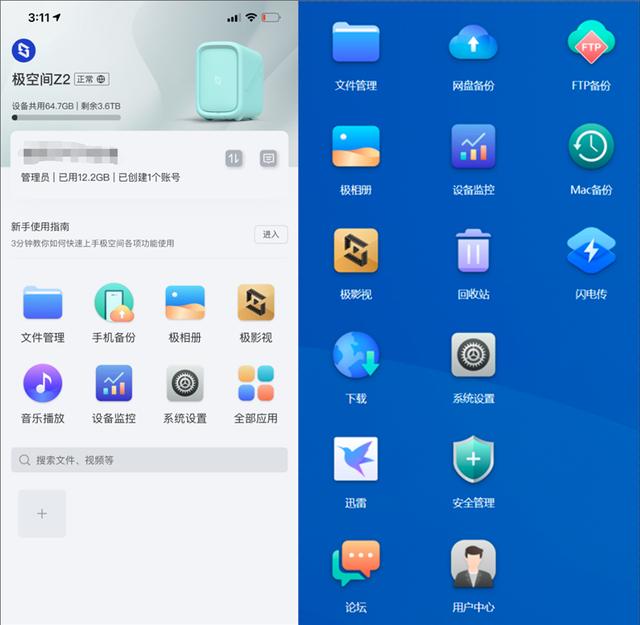Focus the 搜索文件、视频等 search field

[x=149, y=460]
